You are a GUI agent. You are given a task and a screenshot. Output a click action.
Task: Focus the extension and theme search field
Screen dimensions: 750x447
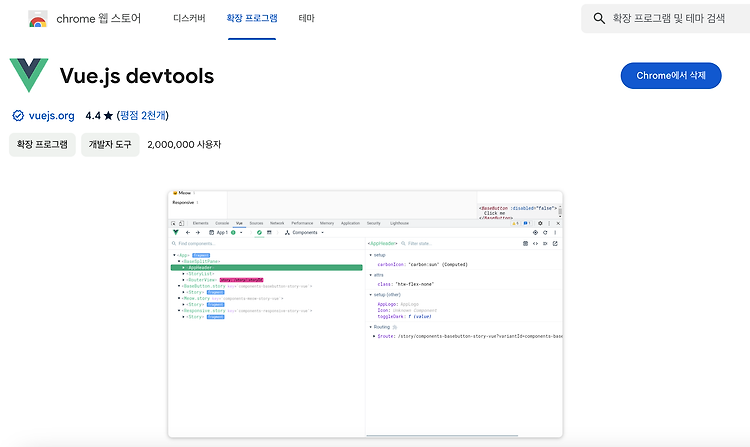(666, 19)
